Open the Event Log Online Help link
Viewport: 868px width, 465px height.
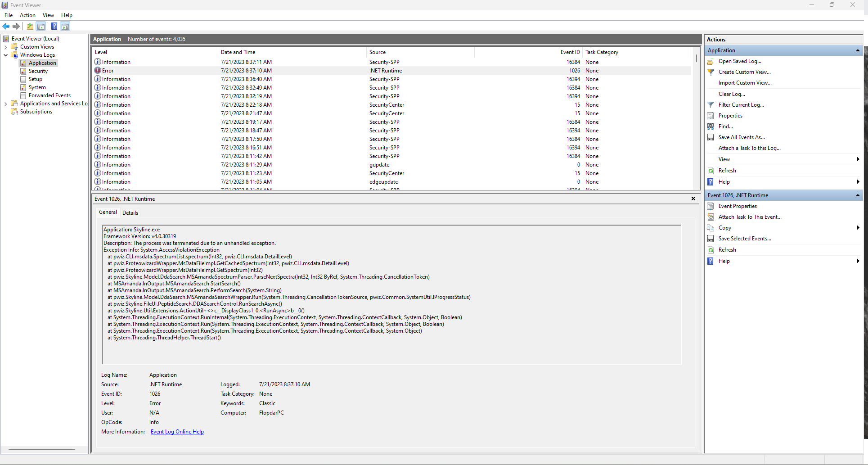pos(177,432)
